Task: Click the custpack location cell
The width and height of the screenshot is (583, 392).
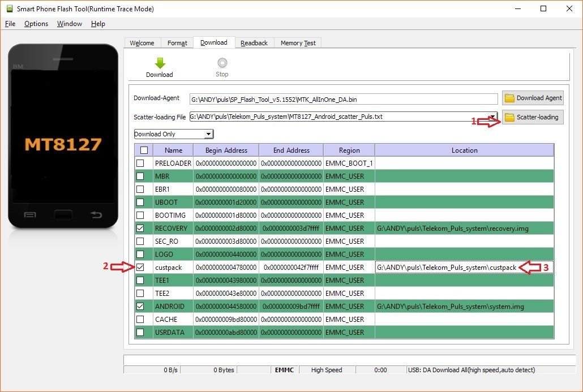Action: click(464, 268)
